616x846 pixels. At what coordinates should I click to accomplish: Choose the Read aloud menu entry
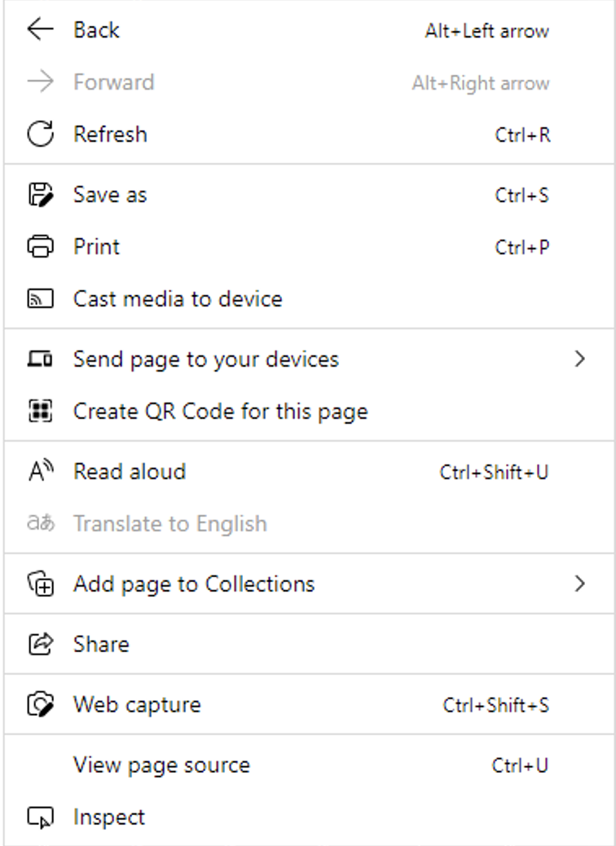130,472
